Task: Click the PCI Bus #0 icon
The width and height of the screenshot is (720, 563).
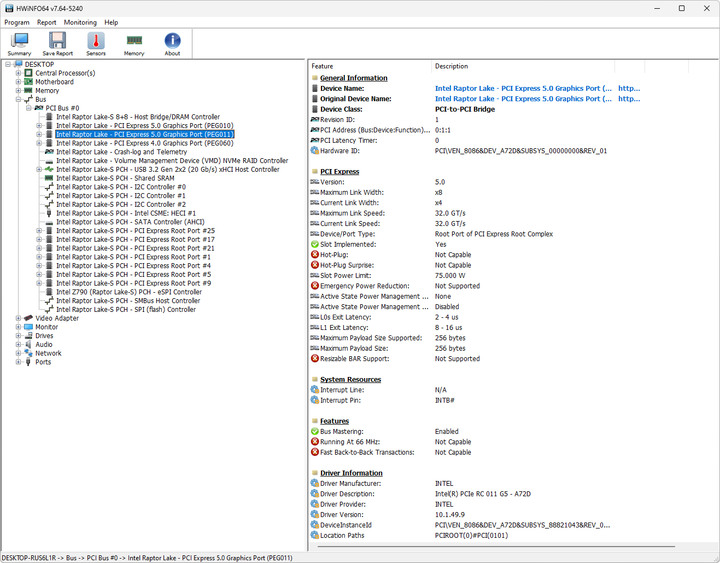Action: coord(39,108)
